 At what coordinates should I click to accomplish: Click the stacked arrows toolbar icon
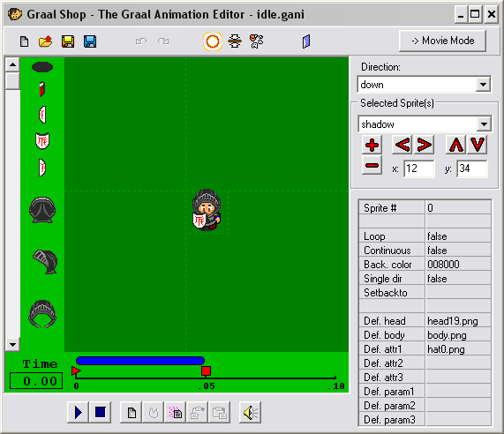tap(235, 41)
